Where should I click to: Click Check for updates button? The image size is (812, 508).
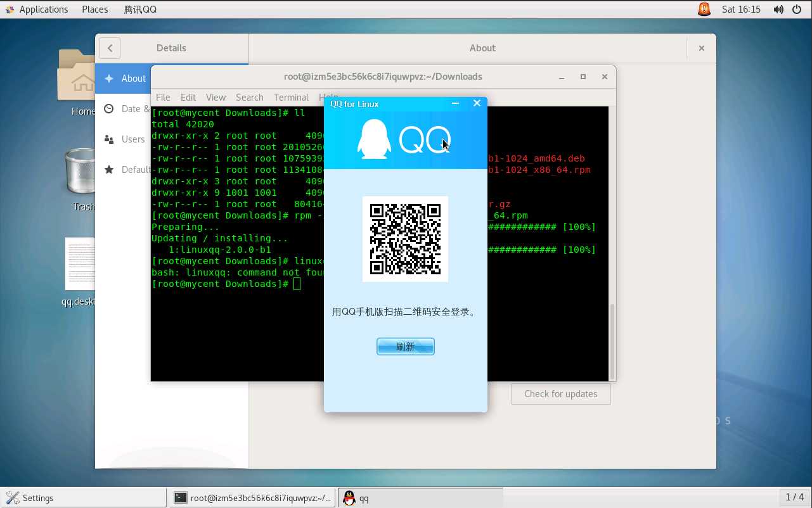pyautogui.click(x=561, y=394)
